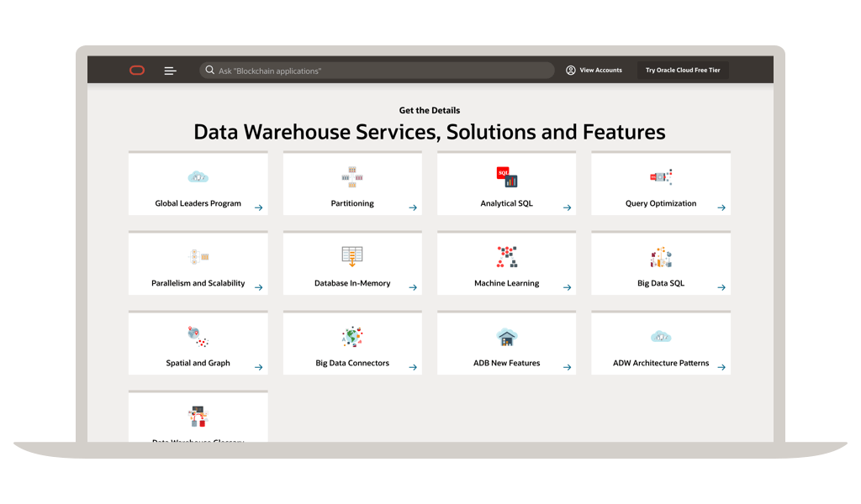Click the Database In-Memory icon

click(352, 257)
